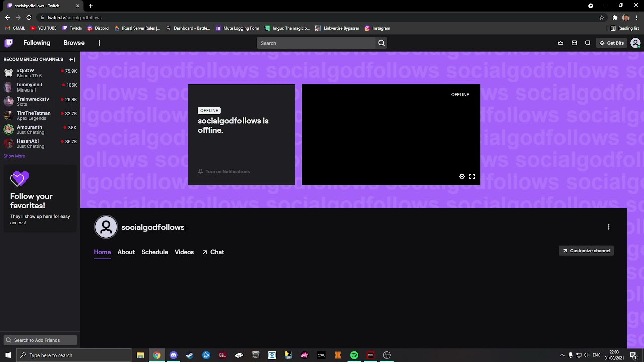Go back with browser back arrow

point(7,17)
